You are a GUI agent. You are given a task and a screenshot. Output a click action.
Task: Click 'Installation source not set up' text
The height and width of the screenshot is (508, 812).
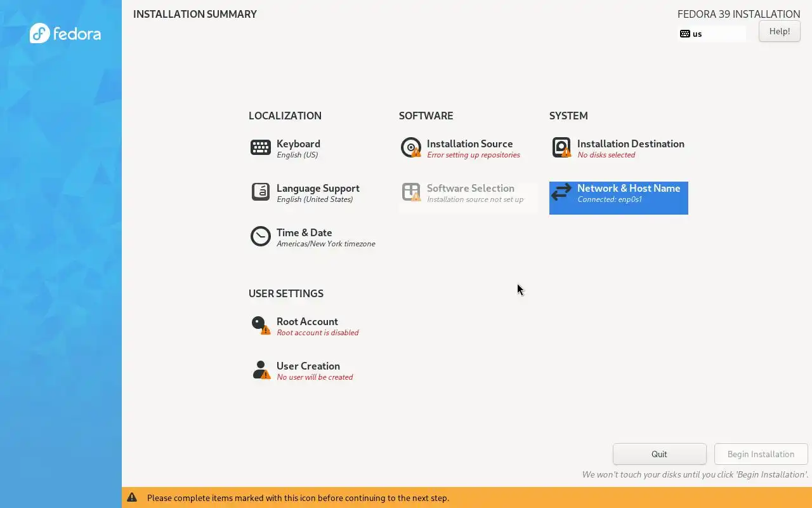[x=475, y=199]
